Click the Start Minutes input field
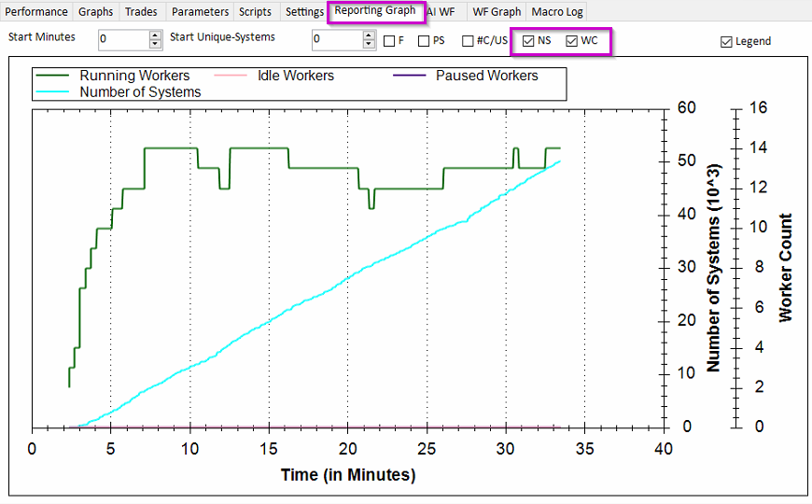 (x=121, y=40)
